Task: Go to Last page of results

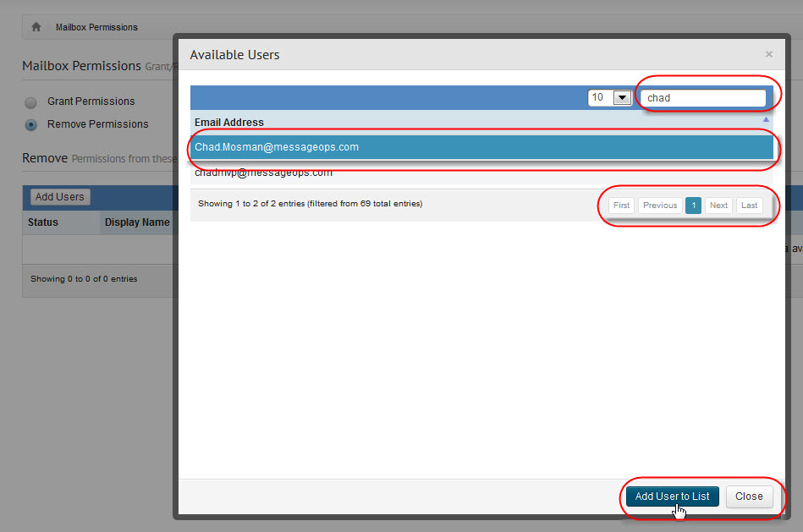Action: [749, 206]
